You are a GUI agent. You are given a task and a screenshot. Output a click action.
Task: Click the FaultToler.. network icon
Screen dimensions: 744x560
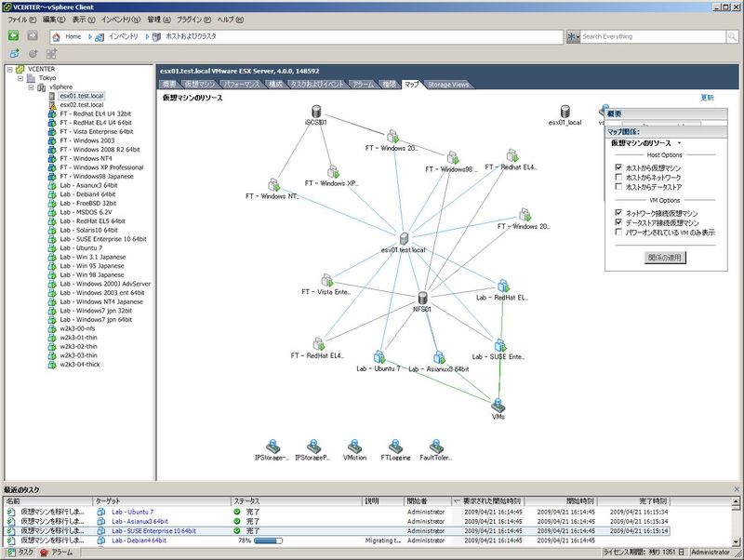coord(436,447)
